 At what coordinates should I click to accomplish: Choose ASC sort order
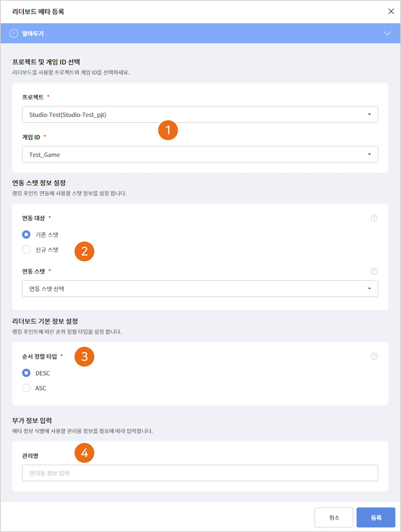pyautogui.click(x=26, y=388)
